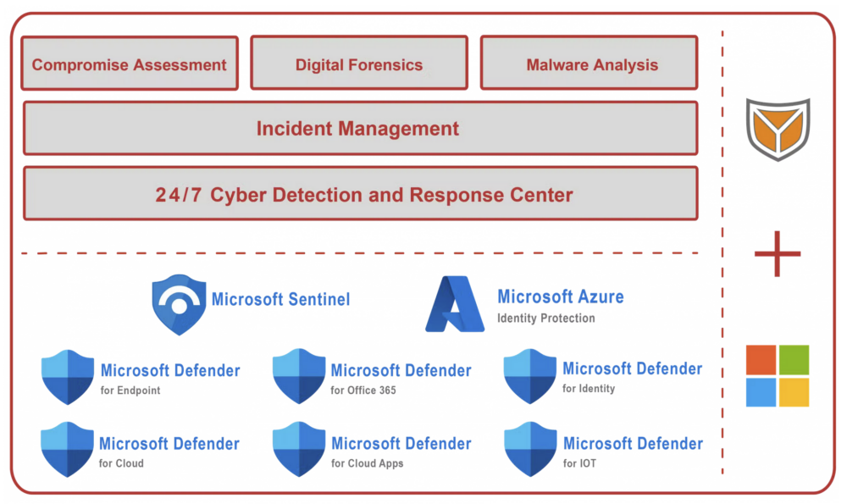Click the Microsoft Azure logo icon
This screenshot has width=847, height=504.
tap(455, 304)
